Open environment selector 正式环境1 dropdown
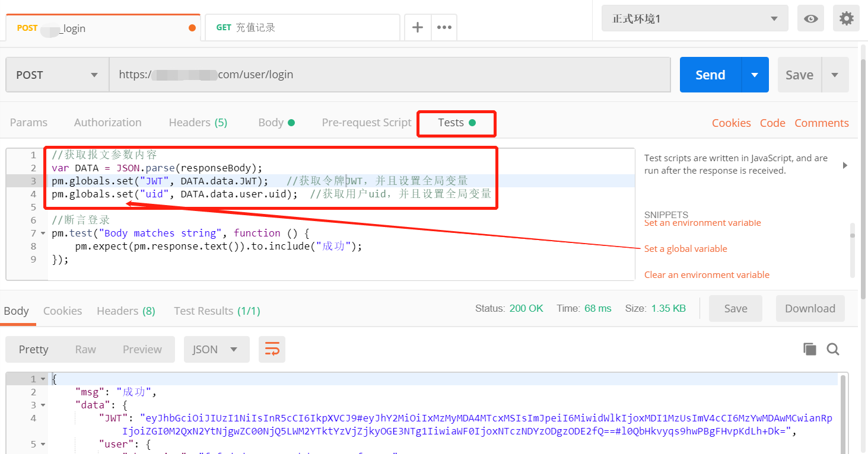This screenshot has width=868, height=454. pos(695,19)
